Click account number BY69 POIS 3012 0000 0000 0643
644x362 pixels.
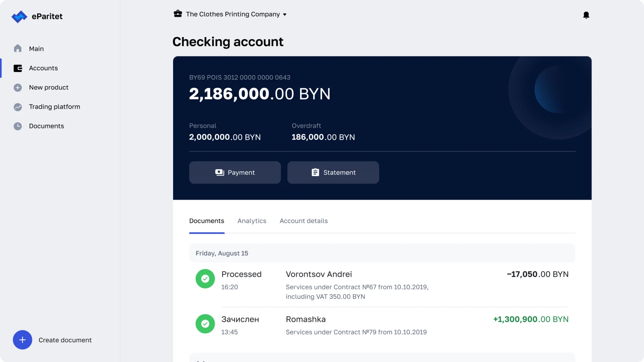[x=240, y=77]
